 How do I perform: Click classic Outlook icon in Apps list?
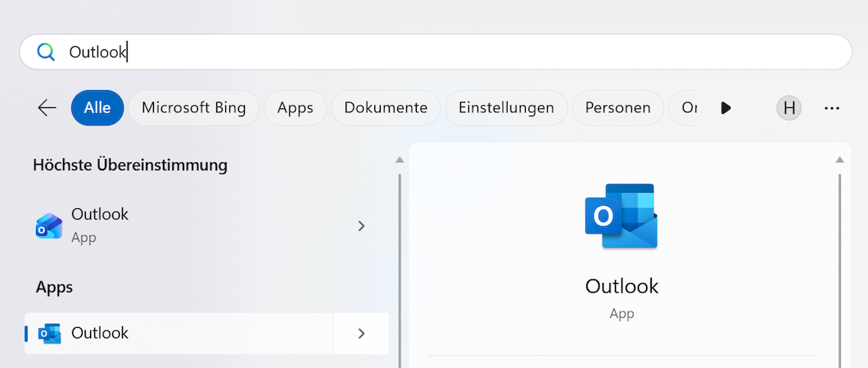click(50, 334)
